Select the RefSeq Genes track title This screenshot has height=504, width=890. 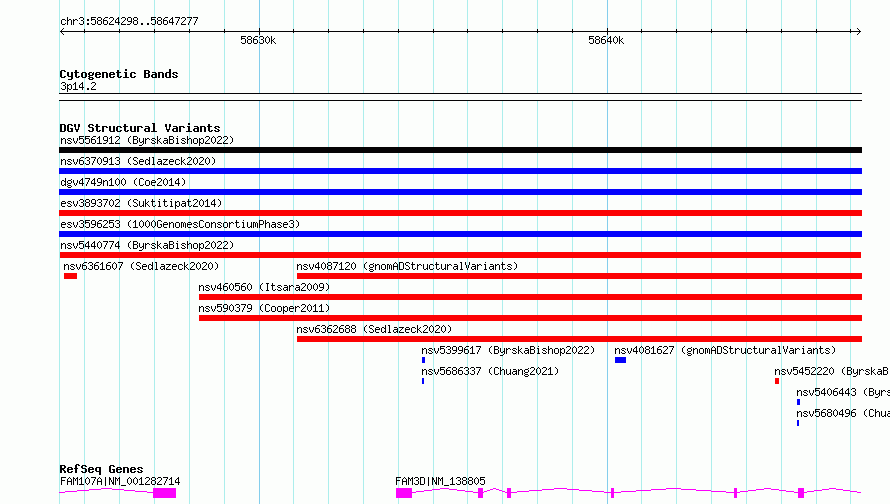coord(101,469)
